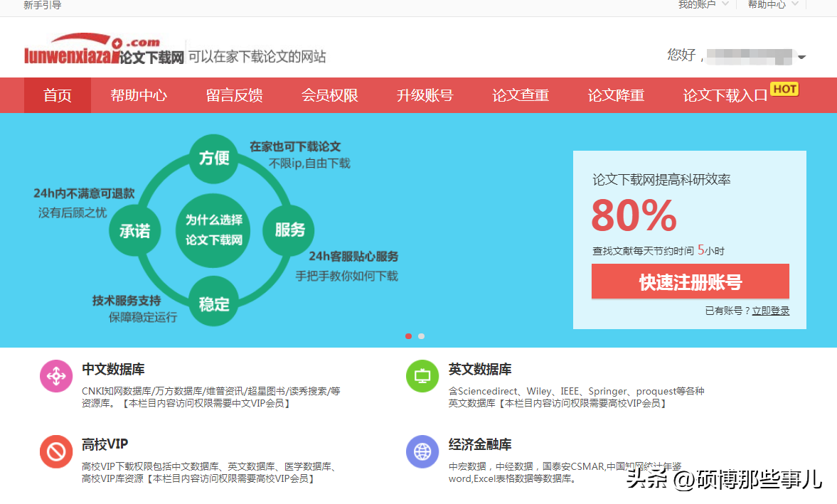
Task: Click the lunwenxiazai.com site logo
Action: click(104, 51)
